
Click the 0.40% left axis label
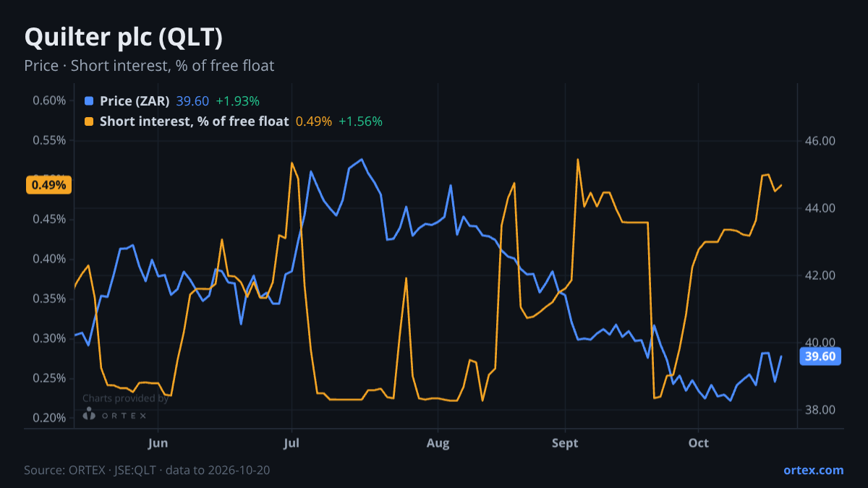point(49,259)
